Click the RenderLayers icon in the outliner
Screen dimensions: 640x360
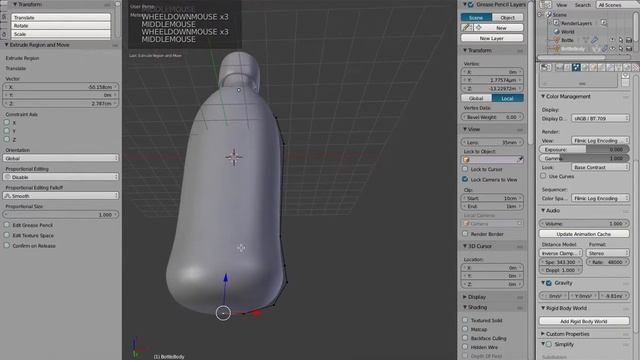coord(556,23)
